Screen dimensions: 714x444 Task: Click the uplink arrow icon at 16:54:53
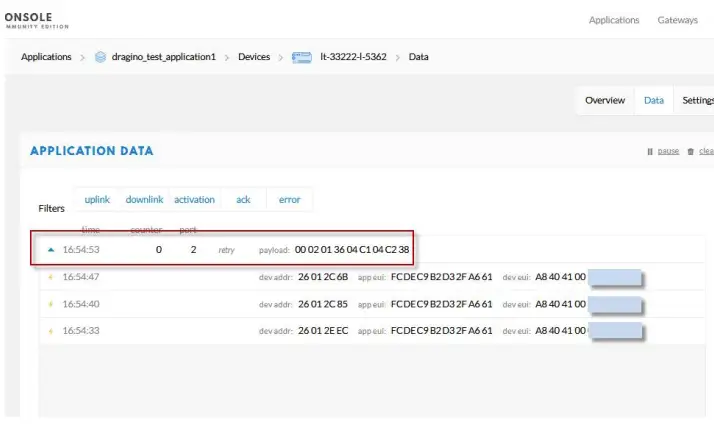51,250
